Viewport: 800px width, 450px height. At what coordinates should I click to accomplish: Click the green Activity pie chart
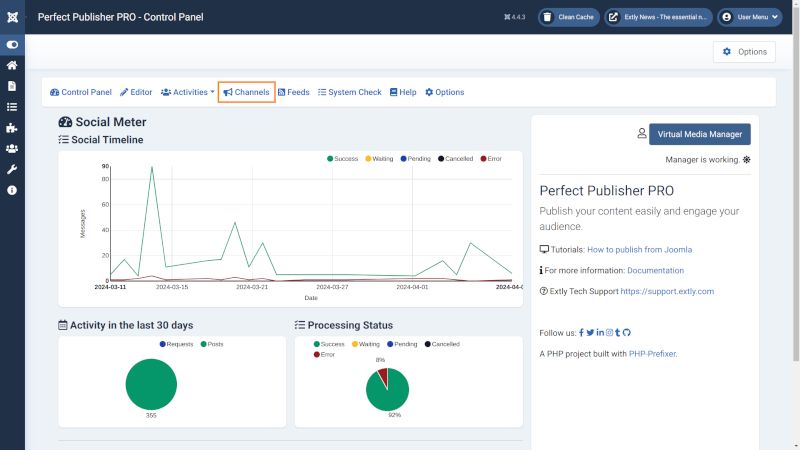[151, 384]
